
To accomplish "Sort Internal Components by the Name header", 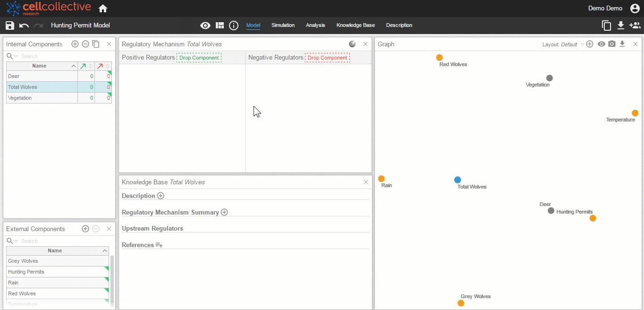I will pyautogui.click(x=42, y=66).
